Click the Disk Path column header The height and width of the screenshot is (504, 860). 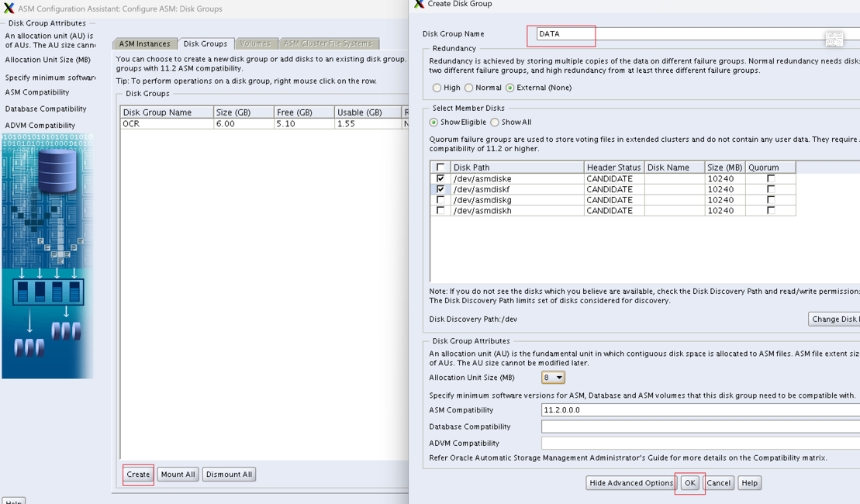[517, 167]
